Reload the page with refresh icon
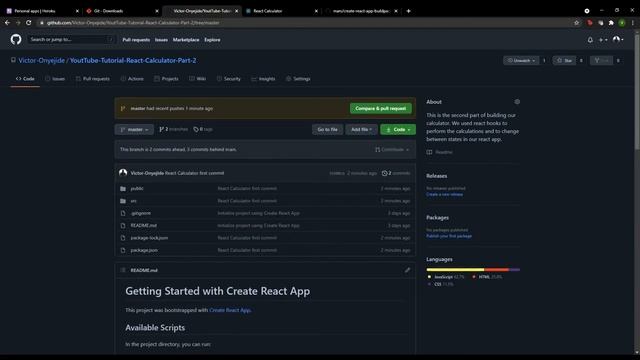Viewport: 640px width, 360px height. (x=29, y=22)
